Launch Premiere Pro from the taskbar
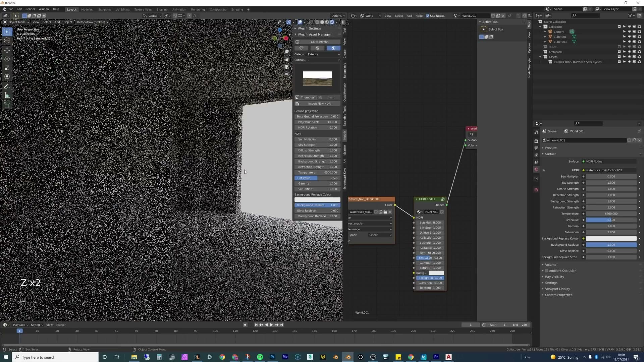Image resolution: width=644 pixels, height=362 pixels. pos(436,357)
